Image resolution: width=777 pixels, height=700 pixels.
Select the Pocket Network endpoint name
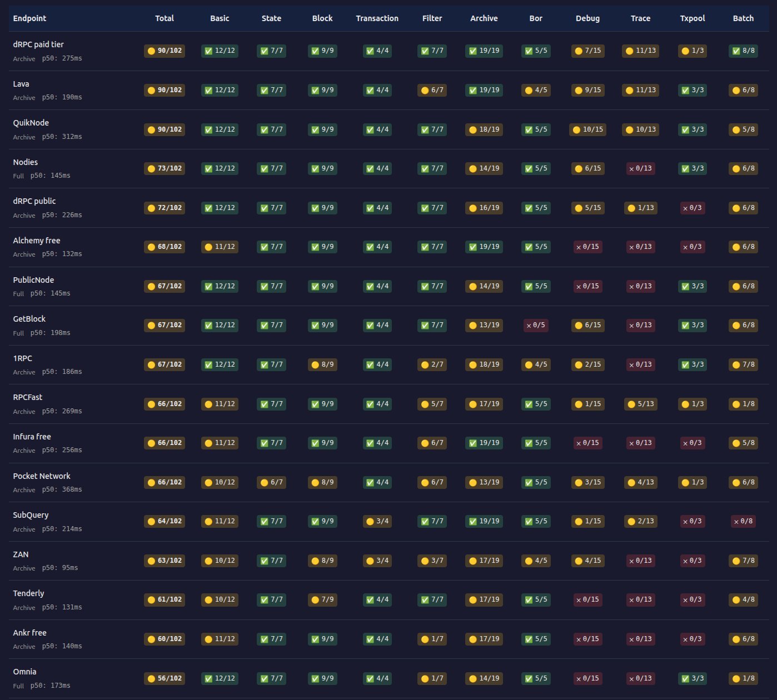[42, 476]
